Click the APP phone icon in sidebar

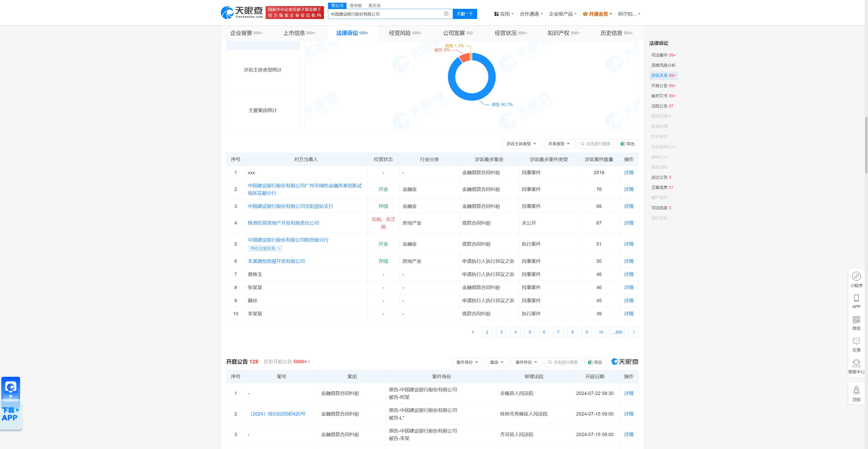point(856,298)
